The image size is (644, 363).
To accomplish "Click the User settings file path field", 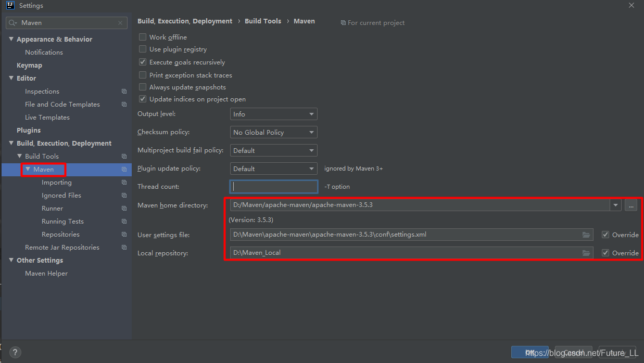I will click(x=411, y=235).
